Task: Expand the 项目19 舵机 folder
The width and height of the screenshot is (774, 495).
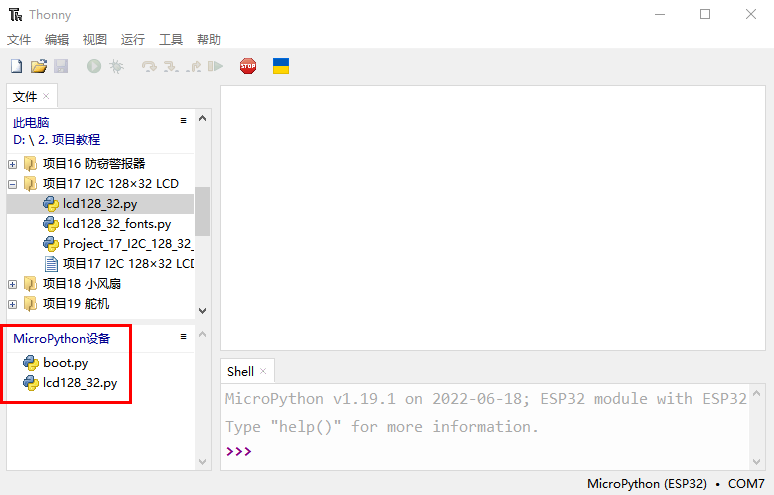Action: [x=12, y=304]
